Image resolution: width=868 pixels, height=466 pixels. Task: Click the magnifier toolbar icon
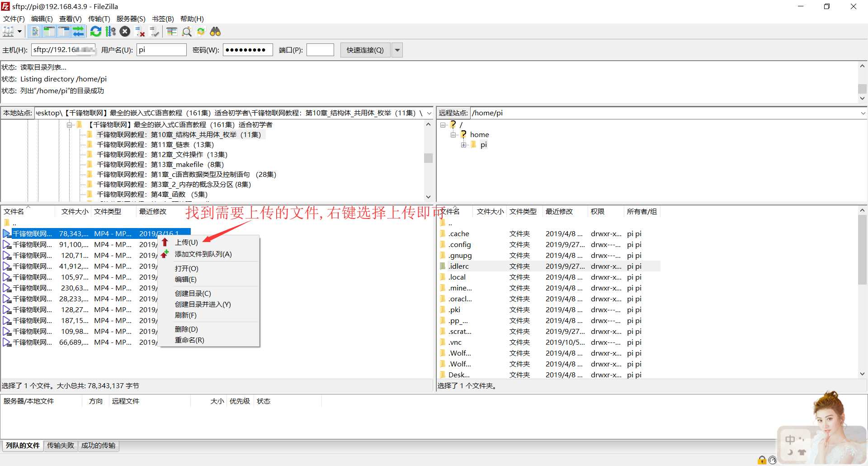point(187,32)
